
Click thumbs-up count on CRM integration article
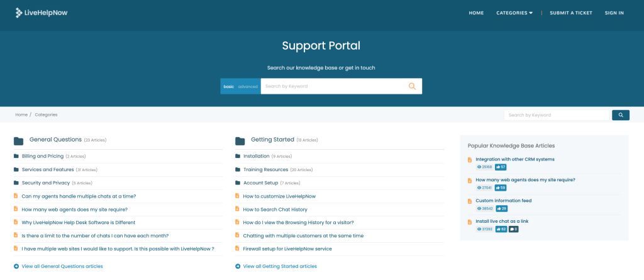501,167
